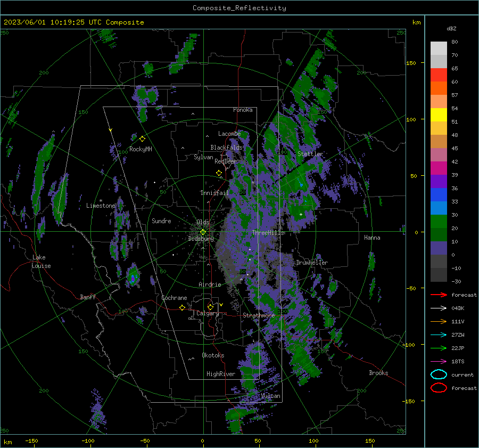Click the Vulcan town label
This screenshot has width=479, height=448.
click(271, 396)
